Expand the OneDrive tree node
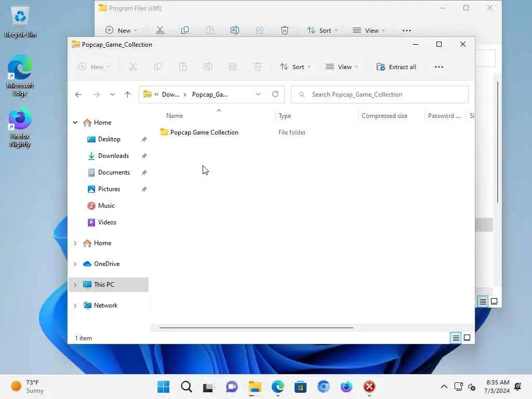The image size is (532, 399). tap(75, 264)
